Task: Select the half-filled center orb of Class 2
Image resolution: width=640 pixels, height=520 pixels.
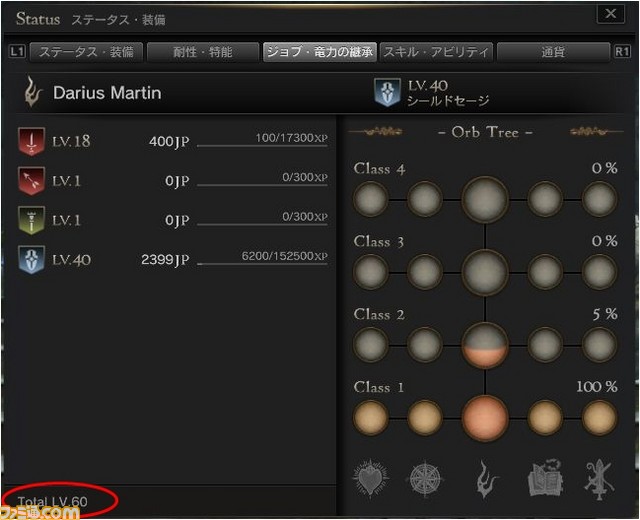Action: tap(485, 345)
